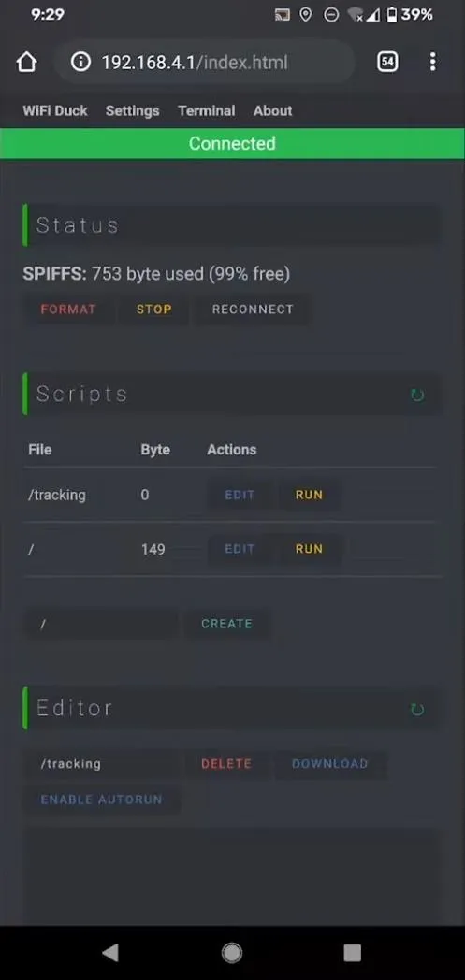This screenshot has height=980, width=465.
Task: Tap the Android home circle button
Action: coord(232,953)
